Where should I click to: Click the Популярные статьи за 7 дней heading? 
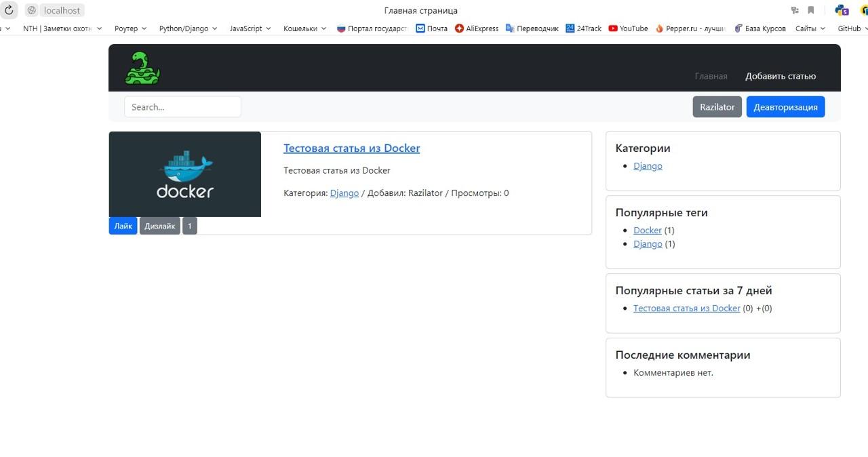[694, 290]
